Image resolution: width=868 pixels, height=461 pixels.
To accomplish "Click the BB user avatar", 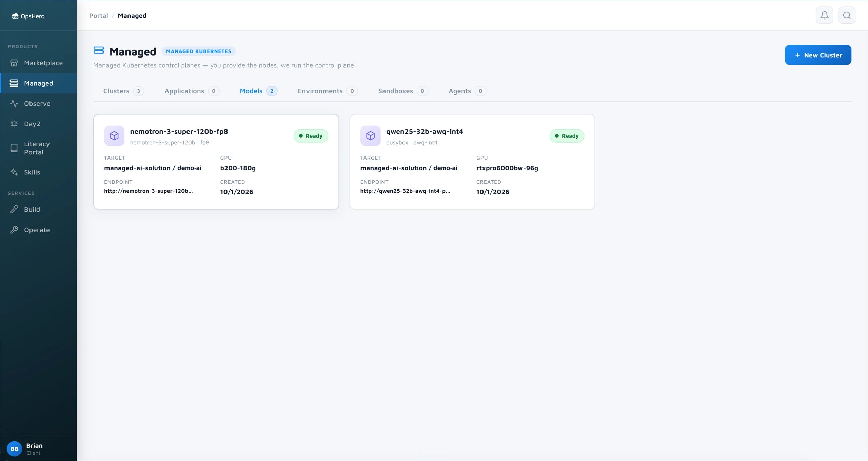I will [14, 449].
